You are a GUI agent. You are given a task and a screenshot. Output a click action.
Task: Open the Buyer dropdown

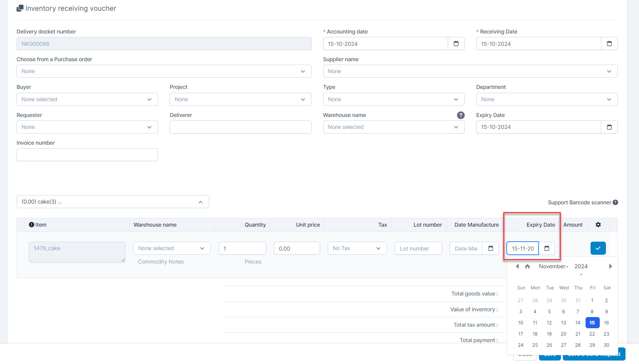pos(87,99)
